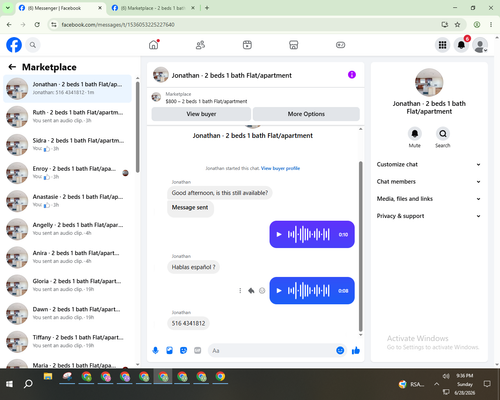Mute the chat with bell icon
500x400 pixels.
415,134
